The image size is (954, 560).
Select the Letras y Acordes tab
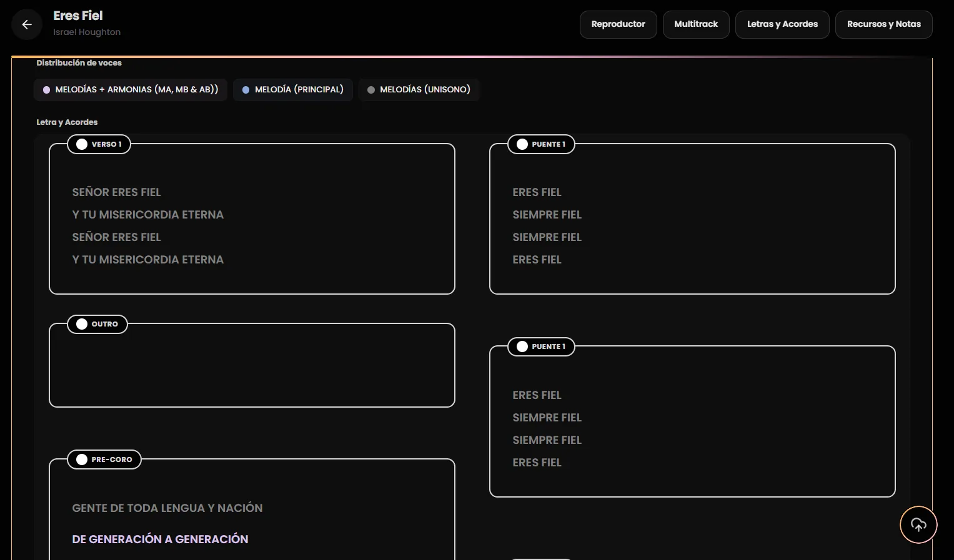[x=782, y=24]
